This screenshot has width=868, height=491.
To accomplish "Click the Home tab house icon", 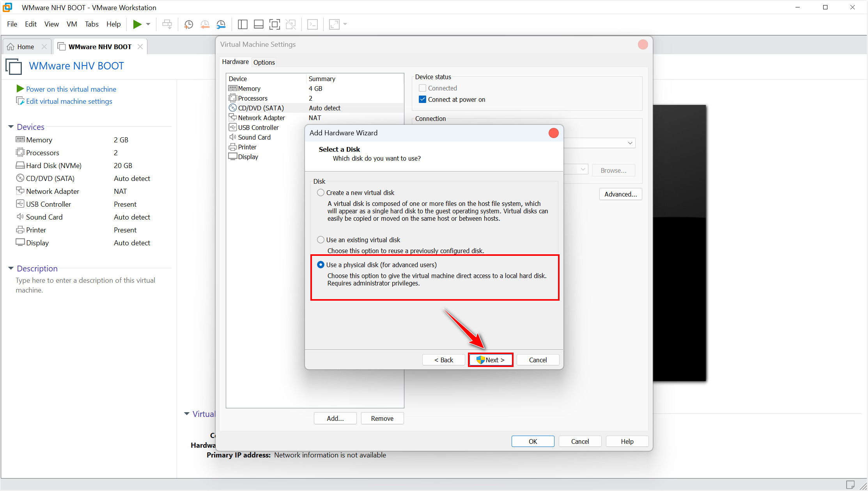I will [x=11, y=47].
